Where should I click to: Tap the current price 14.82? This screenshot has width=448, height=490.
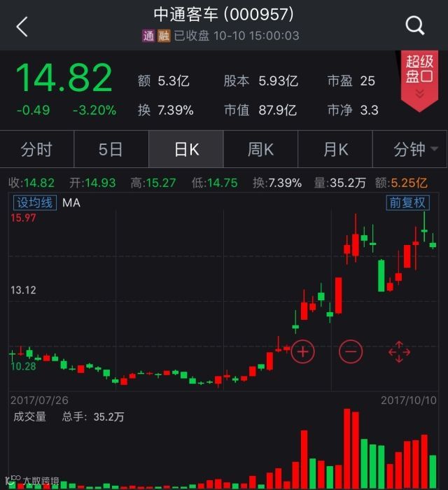64,78
